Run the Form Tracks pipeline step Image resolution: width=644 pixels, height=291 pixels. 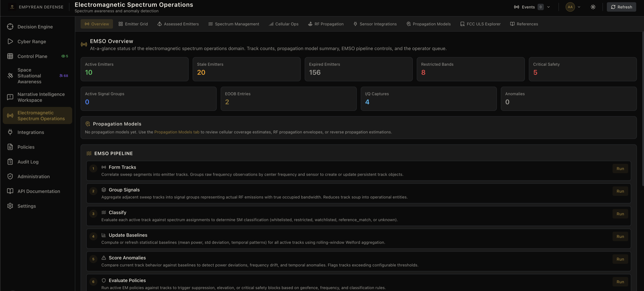click(620, 169)
